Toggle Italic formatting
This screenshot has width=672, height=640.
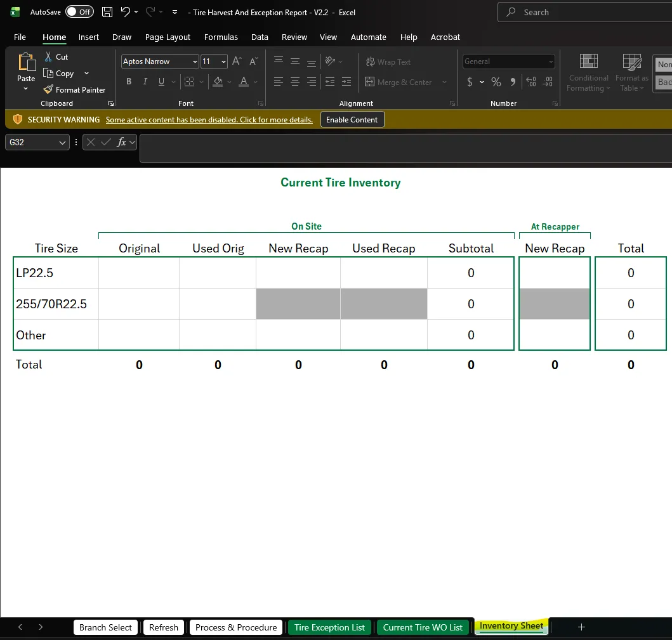145,81
